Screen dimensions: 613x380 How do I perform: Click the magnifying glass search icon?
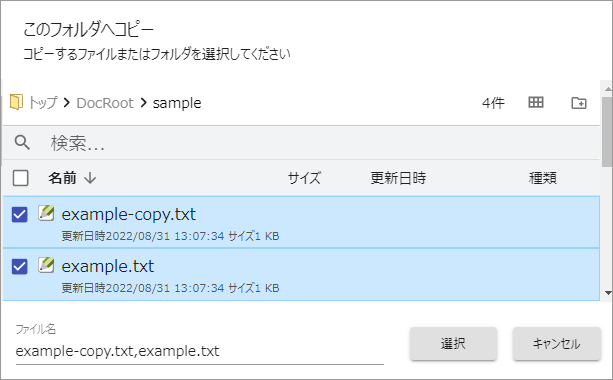pyautogui.click(x=22, y=142)
